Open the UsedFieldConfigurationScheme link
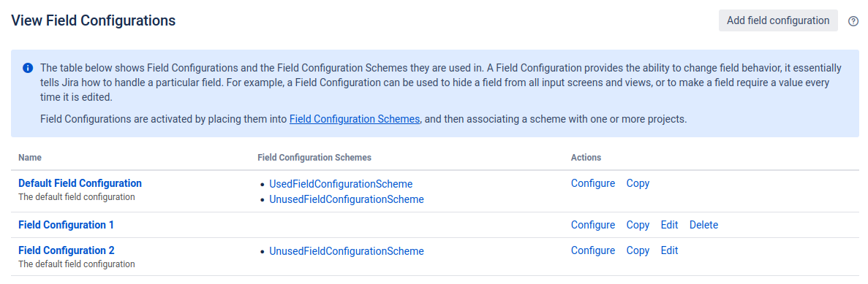868x284 pixels. click(341, 183)
